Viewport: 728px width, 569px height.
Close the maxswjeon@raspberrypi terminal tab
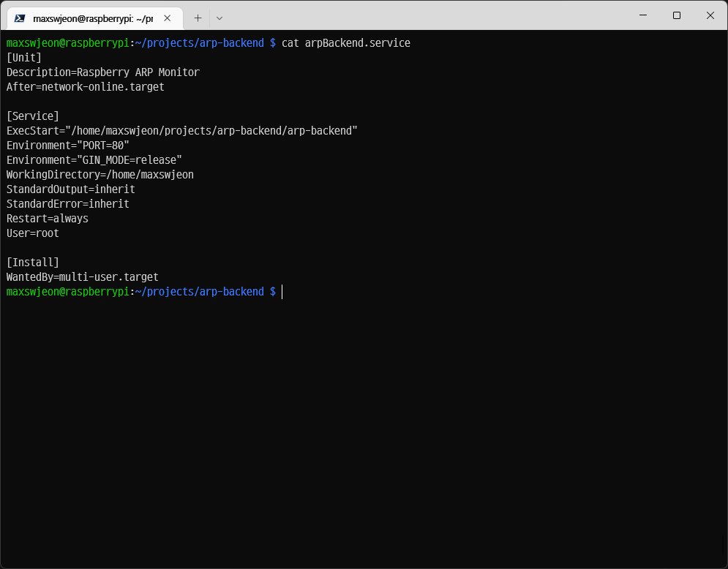[x=168, y=18]
